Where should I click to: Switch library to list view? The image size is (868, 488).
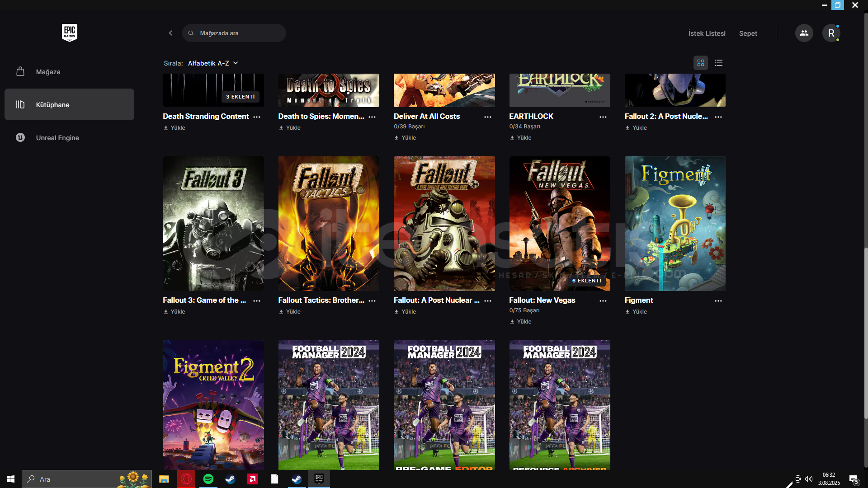point(719,63)
